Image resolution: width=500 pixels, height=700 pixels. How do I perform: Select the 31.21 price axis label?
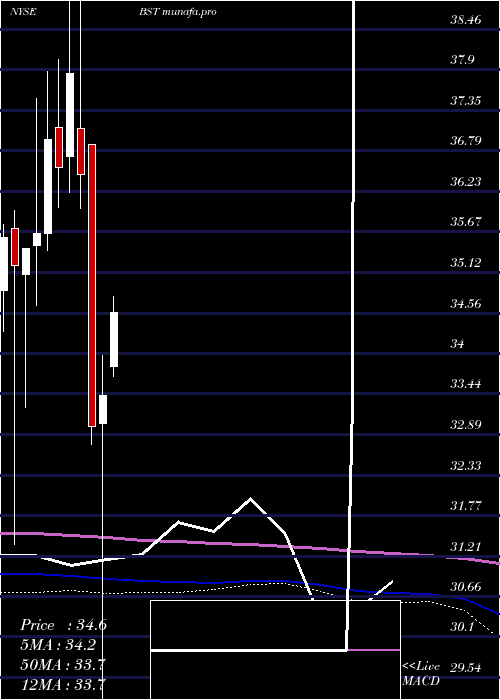point(466,546)
